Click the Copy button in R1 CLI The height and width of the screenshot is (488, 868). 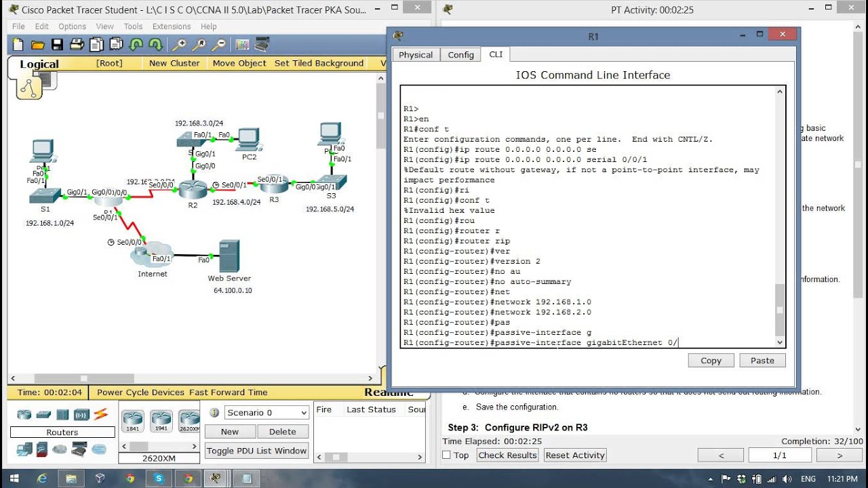pyautogui.click(x=711, y=361)
